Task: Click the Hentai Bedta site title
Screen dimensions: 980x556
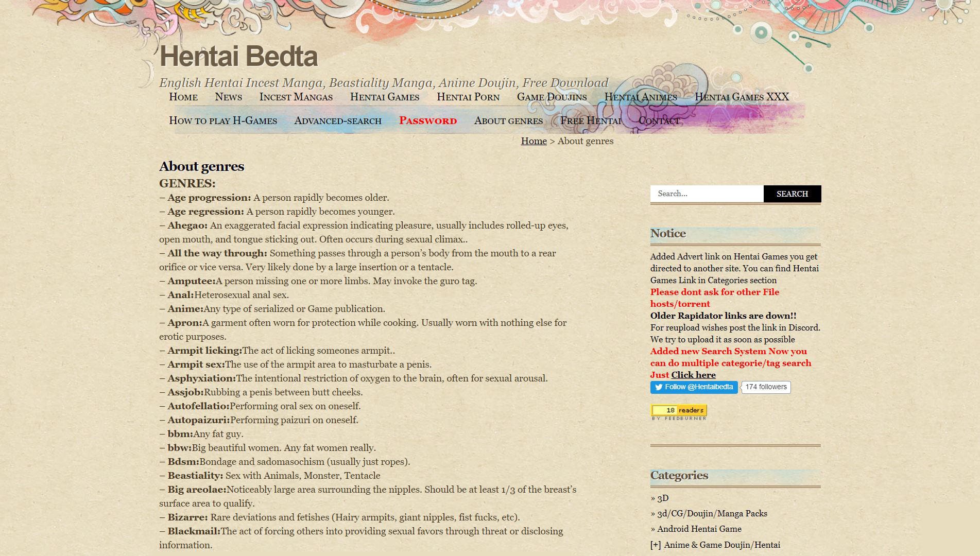Action: (x=238, y=57)
